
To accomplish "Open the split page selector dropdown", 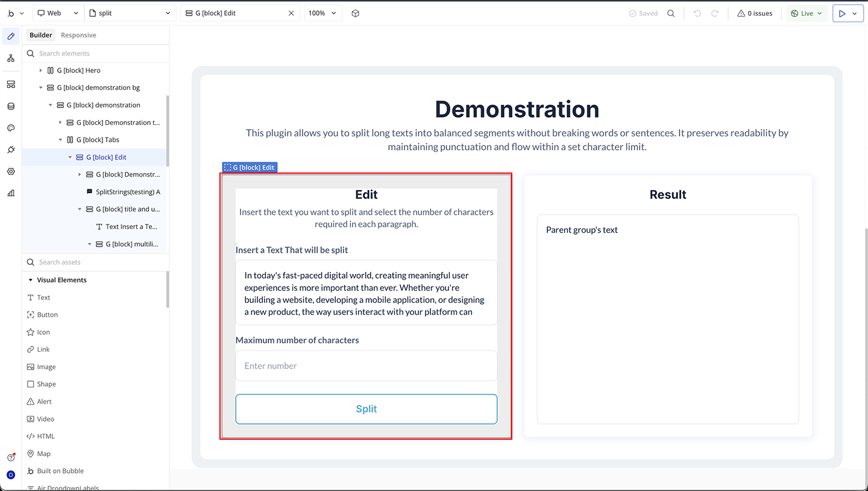I will (130, 13).
